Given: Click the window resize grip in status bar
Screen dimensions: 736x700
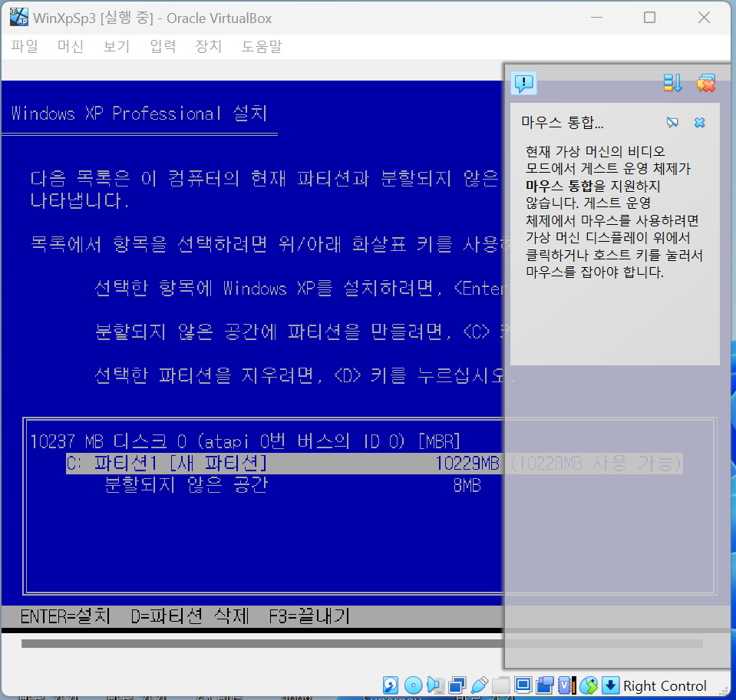Looking at the screenshot, I should 724,689.
